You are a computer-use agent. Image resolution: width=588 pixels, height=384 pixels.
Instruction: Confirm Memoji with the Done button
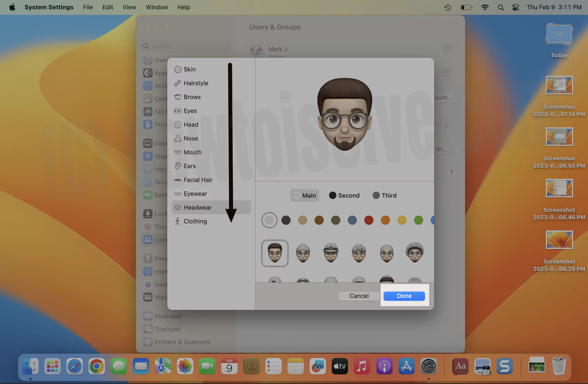404,296
